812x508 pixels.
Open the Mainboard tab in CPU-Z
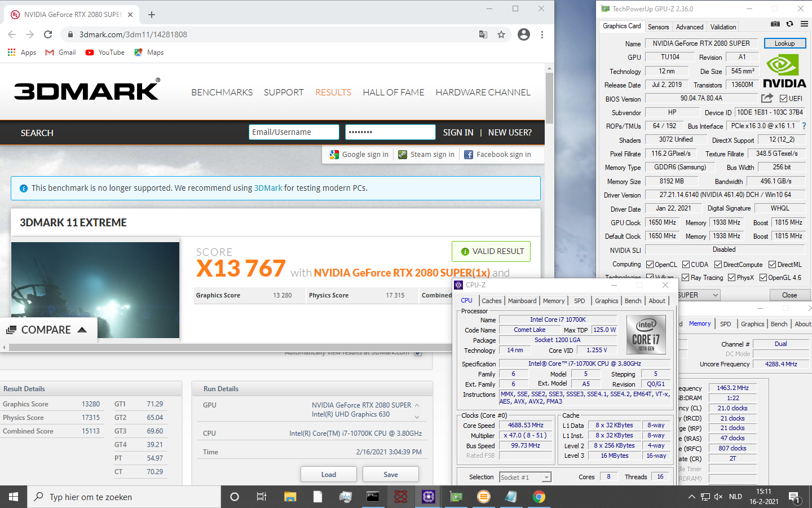522,301
